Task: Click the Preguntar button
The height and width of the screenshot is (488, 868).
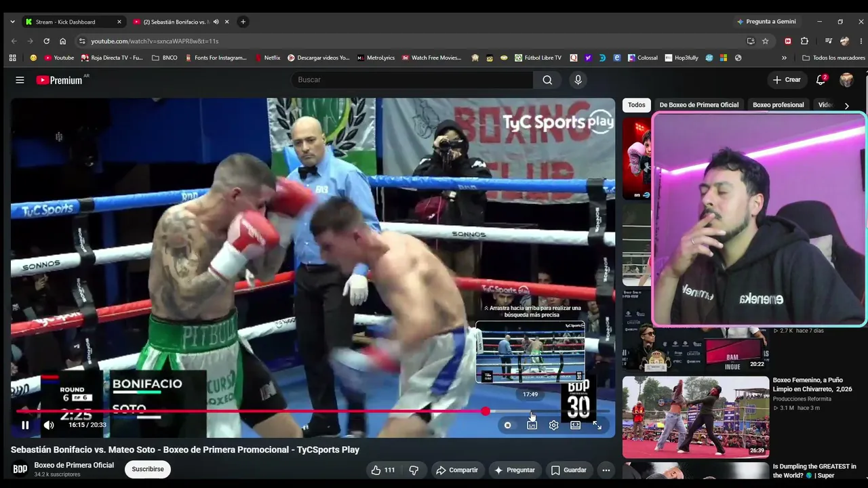Action: point(515,470)
